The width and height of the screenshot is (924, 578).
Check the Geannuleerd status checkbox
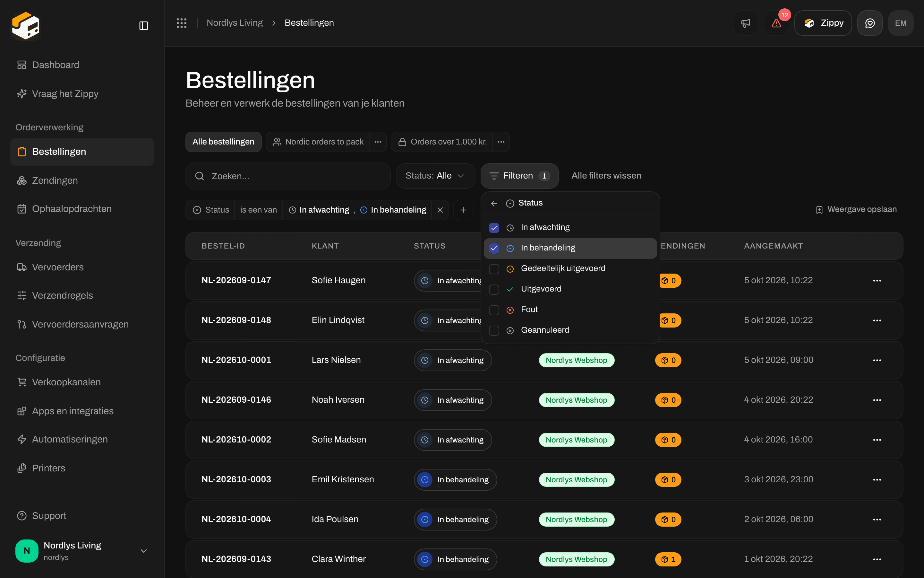tap(494, 331)
